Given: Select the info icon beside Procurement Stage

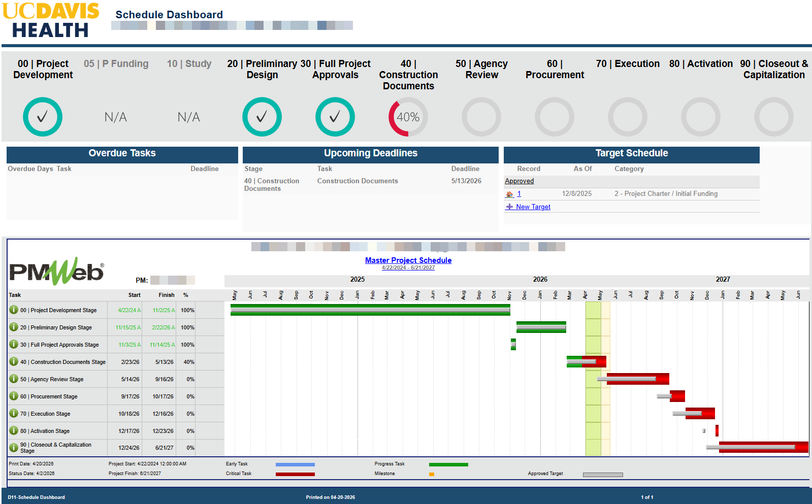Looking at the screenshot, I should [14, 396].
